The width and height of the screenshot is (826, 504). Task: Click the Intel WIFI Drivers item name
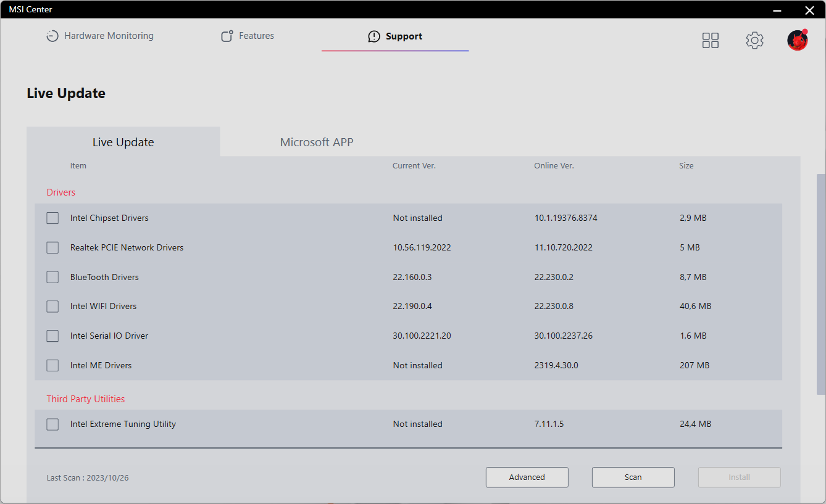tap(104, 306)
